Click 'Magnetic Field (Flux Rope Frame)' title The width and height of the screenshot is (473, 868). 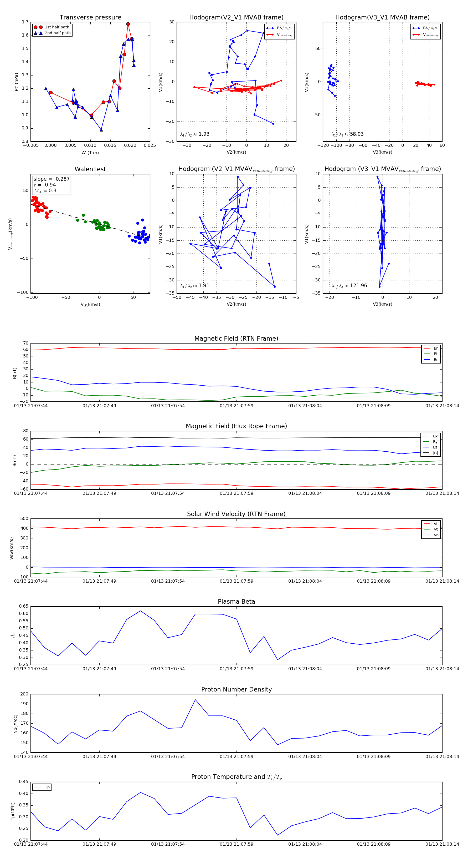pos(236,426)
